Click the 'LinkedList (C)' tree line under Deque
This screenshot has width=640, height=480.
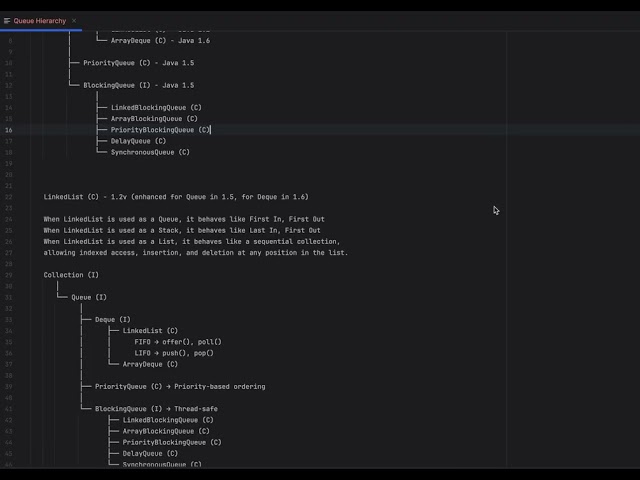click(x=150, y=331)
